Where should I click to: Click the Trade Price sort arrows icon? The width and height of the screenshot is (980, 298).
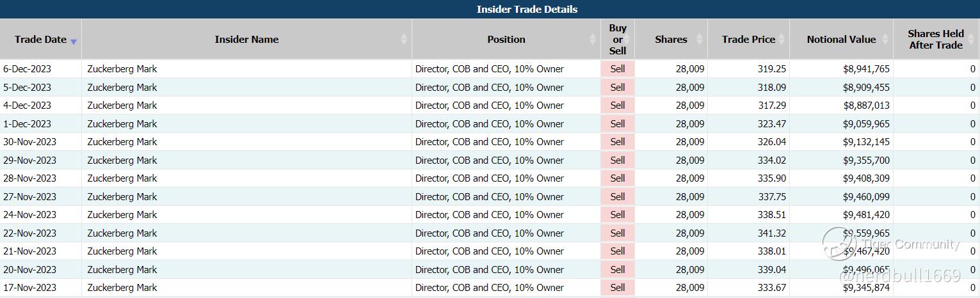coord(782,40)
